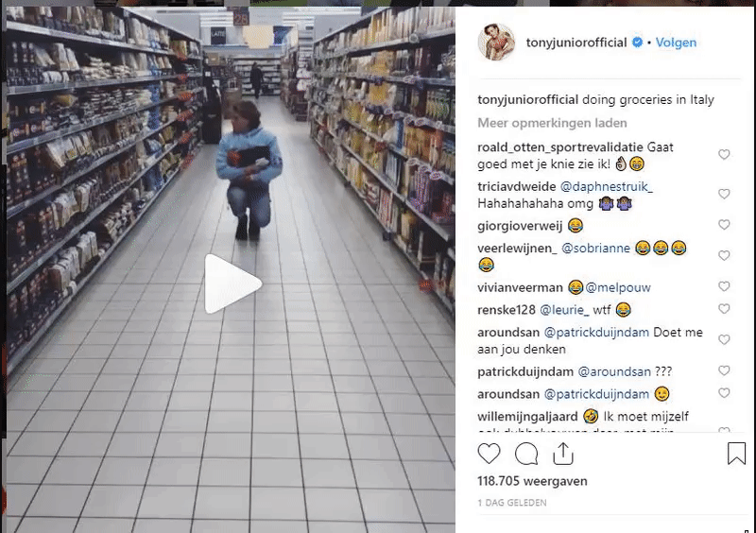Visit the @sobrianne mentioned profile
The width and height of the screenshot is (756, 533).
(x=596, y=249)
